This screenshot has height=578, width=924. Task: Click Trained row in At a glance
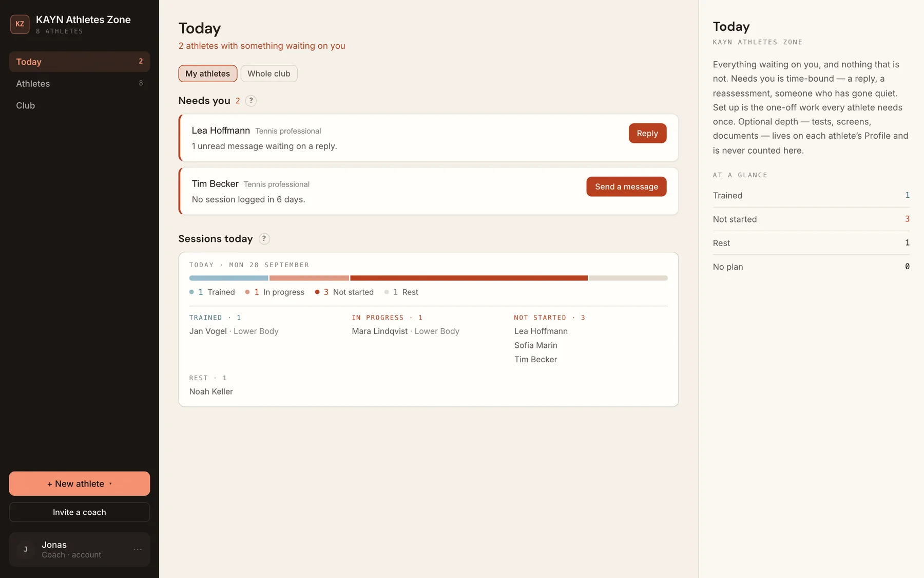tap(811, 195)
